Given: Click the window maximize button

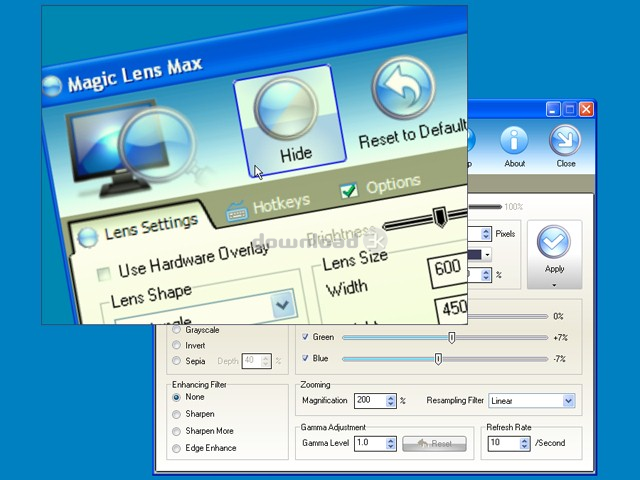Looking at the screenshot, I should (569, 109).
